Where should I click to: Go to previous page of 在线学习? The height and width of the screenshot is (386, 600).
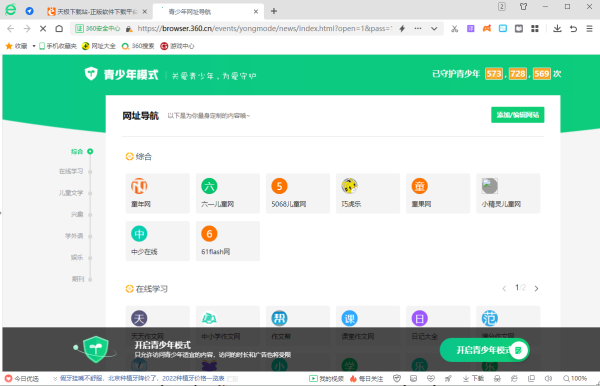pos(504,288)
